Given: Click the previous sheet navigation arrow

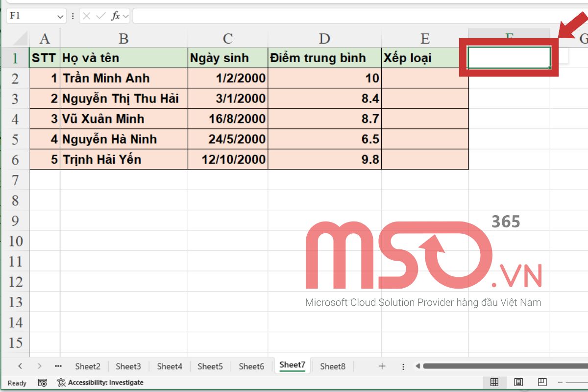Looking at the screenshot, I should click(x=20, y=366).
